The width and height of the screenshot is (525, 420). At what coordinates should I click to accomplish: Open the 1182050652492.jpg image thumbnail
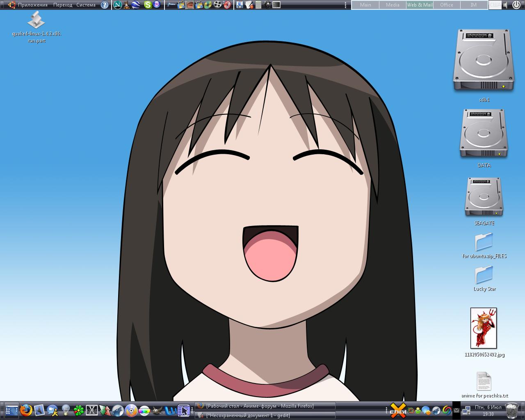[x=484, y=328]
